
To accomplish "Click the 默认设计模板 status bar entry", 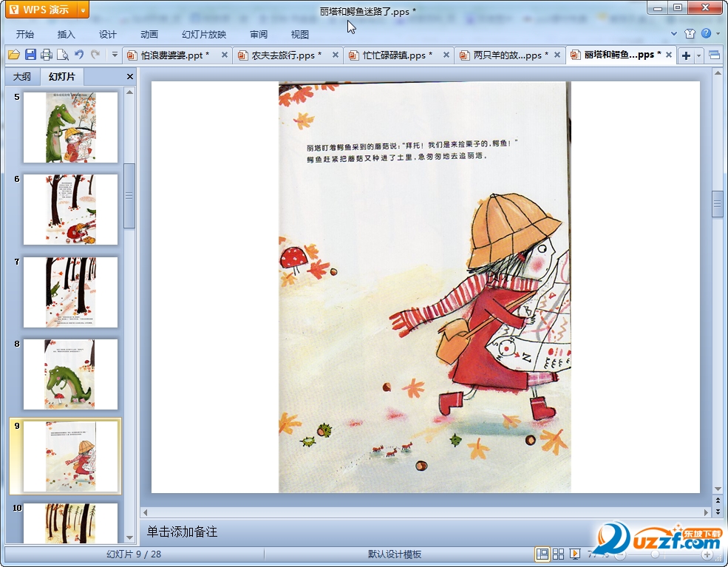I will (x=395, y=554).
